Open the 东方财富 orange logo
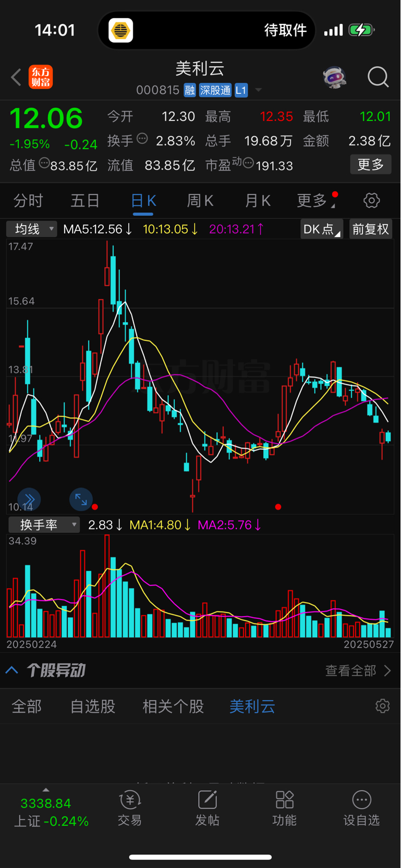The height and width of the screenshot is (868, 401). click(41, 77)
